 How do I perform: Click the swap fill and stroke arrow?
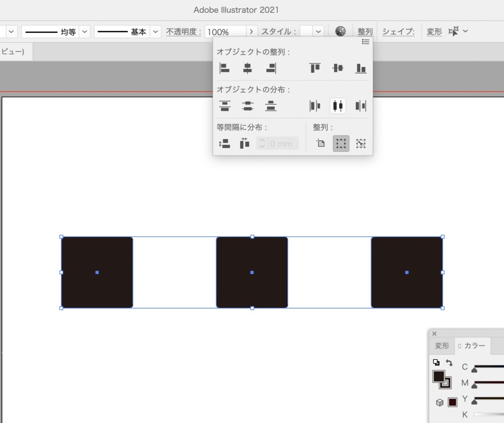point(449,363)
